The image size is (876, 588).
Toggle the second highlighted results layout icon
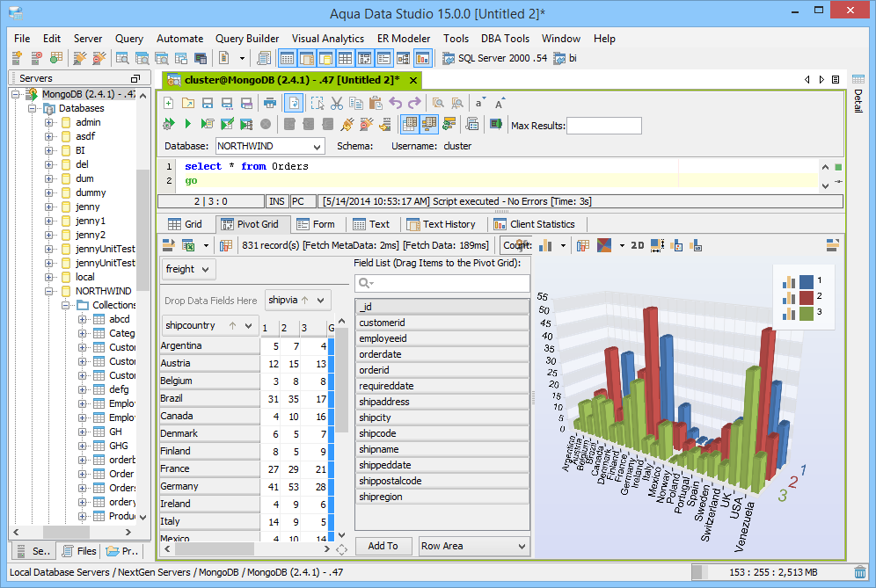(429, 124)
